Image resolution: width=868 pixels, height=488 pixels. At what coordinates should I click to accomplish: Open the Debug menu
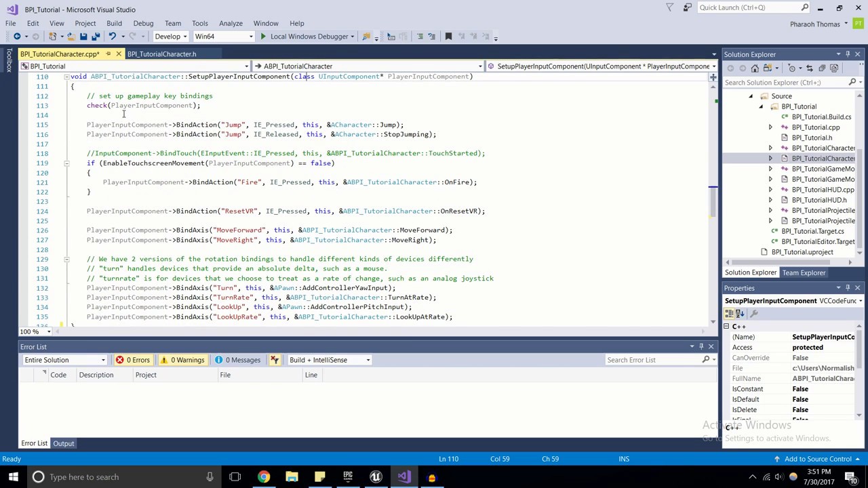click(143, 23)
